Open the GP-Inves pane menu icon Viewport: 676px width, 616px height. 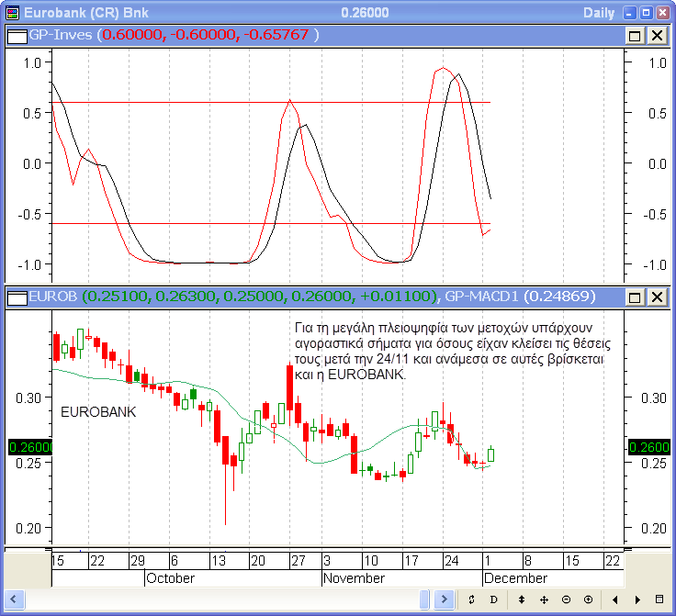coord(17,35)
